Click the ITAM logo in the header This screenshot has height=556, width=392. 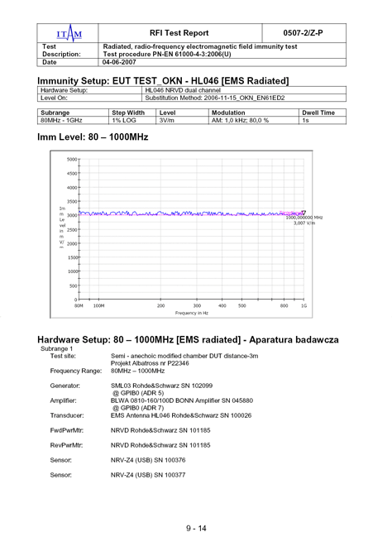(x=69, y=33)
